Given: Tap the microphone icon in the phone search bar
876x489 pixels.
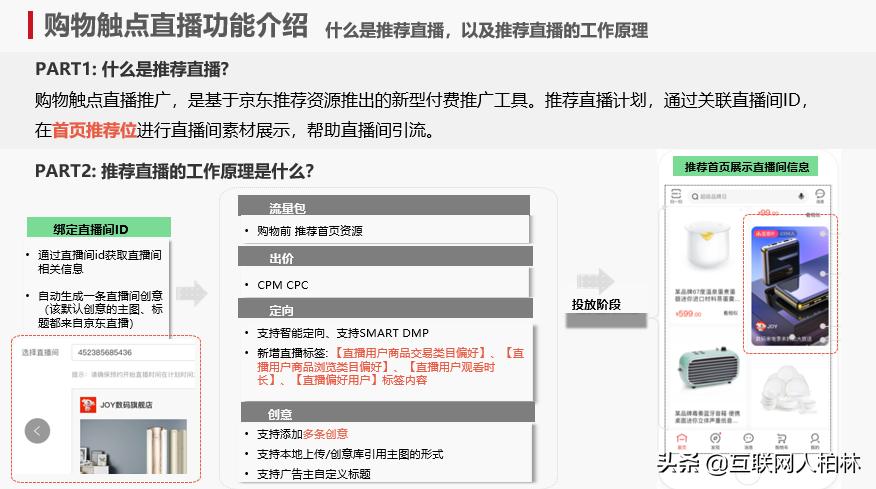Looking at the screenshot, I should (801, 196).
